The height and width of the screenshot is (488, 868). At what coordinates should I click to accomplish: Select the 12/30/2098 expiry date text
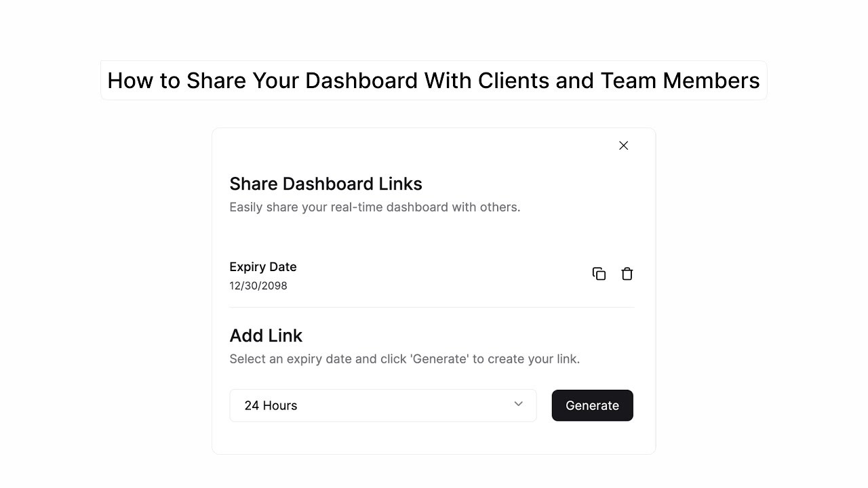tap(258, 286)
